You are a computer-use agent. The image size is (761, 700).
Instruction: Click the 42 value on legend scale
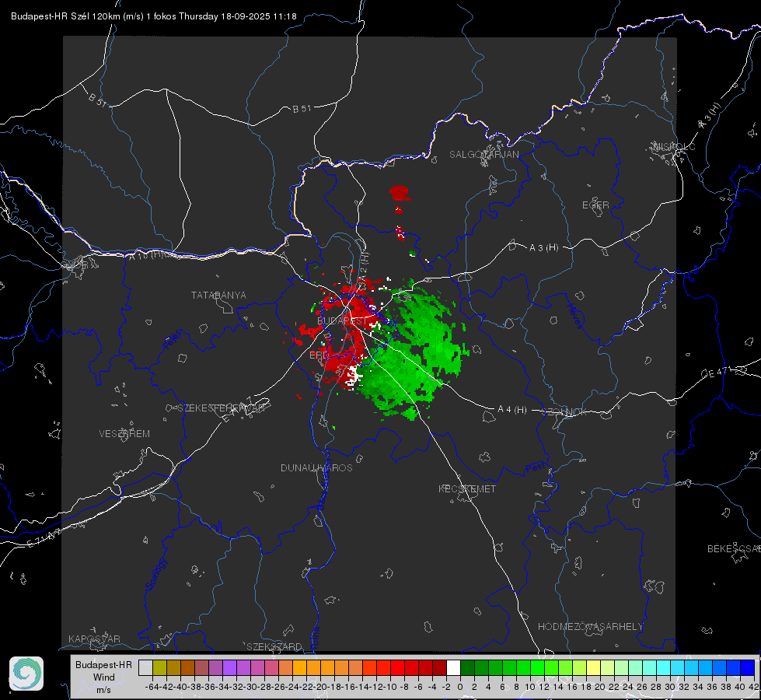[754, 687]
